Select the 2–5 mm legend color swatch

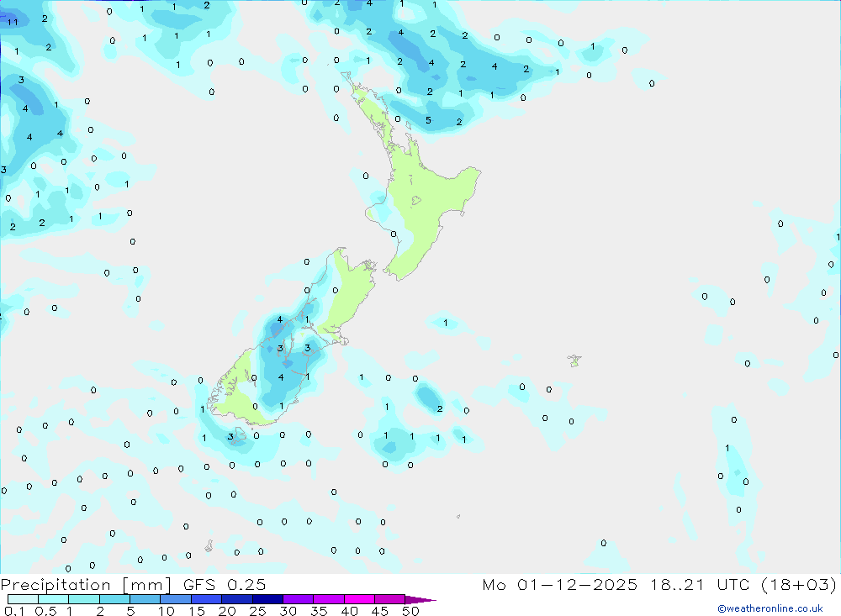(114, 599)
